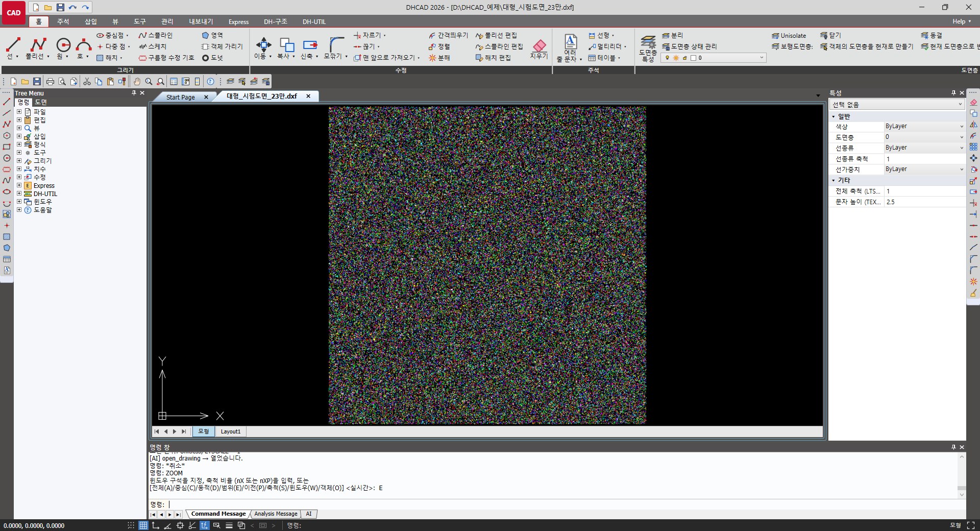Click the Cut scissors icon in toolbar

click(87, 82)
